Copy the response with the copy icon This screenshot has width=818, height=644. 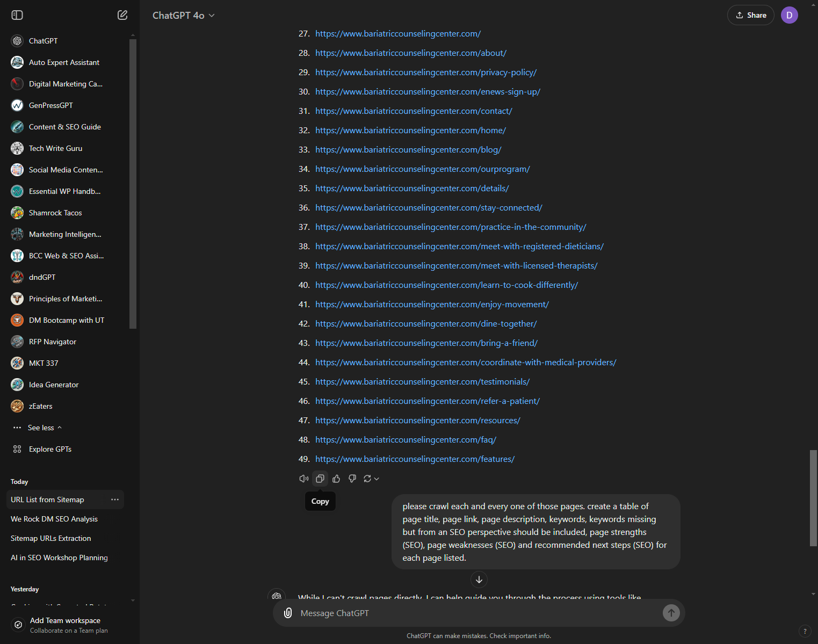click(x=320, y=479)
